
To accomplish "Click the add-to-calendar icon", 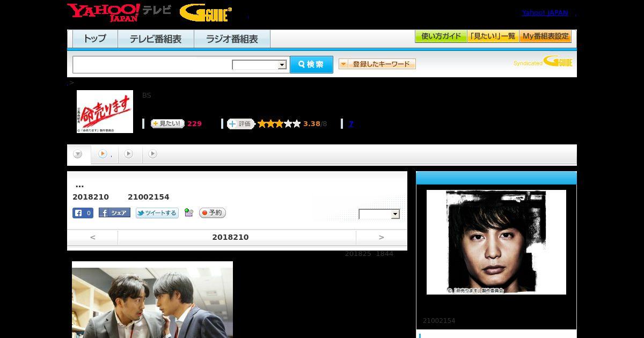I will [188, 212].
